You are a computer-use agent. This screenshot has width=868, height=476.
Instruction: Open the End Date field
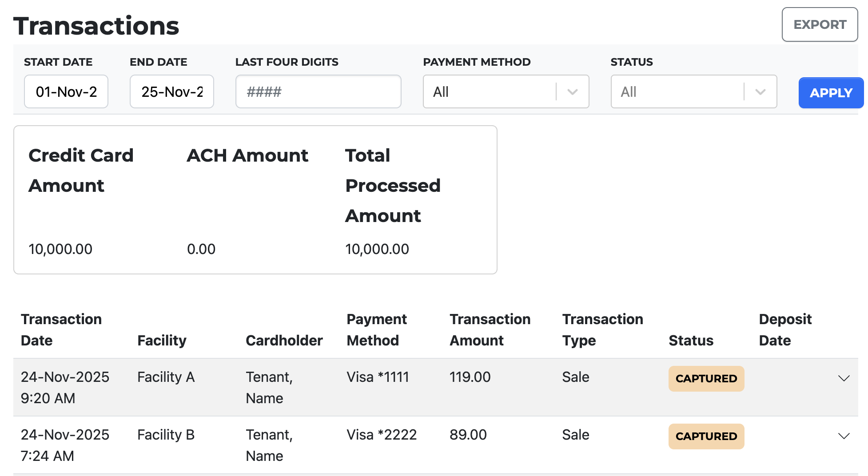point(172,92)
